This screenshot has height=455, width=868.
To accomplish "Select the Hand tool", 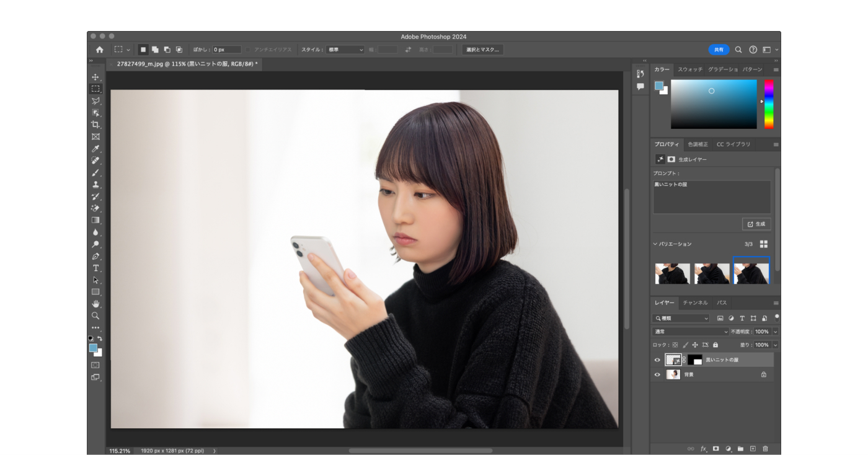I will (95, 304).
